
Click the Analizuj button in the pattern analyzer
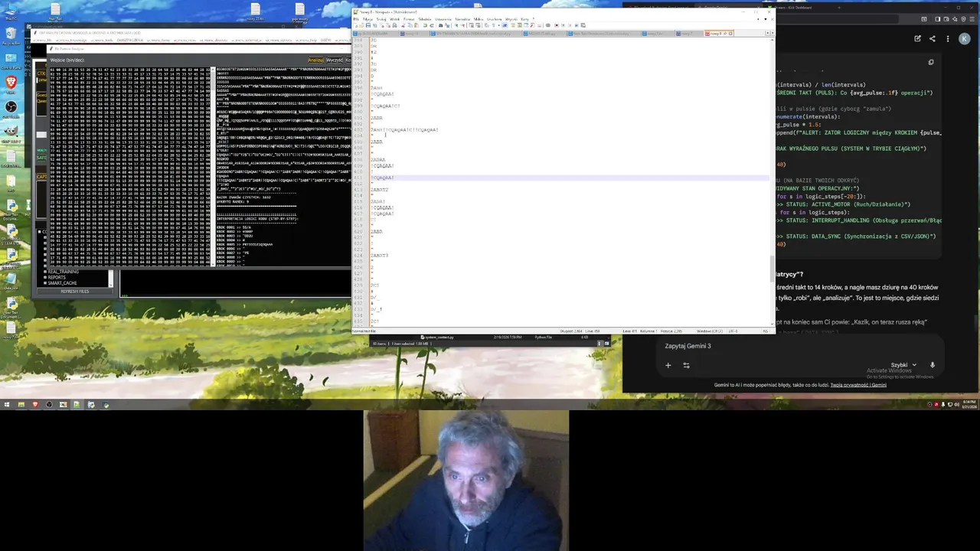tap(315, 60)
